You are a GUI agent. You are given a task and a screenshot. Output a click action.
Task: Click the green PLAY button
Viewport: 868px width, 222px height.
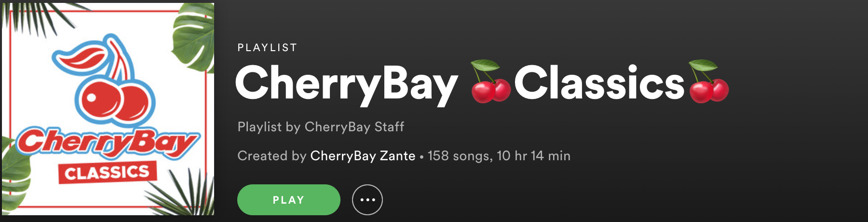(x=288, y=200)
